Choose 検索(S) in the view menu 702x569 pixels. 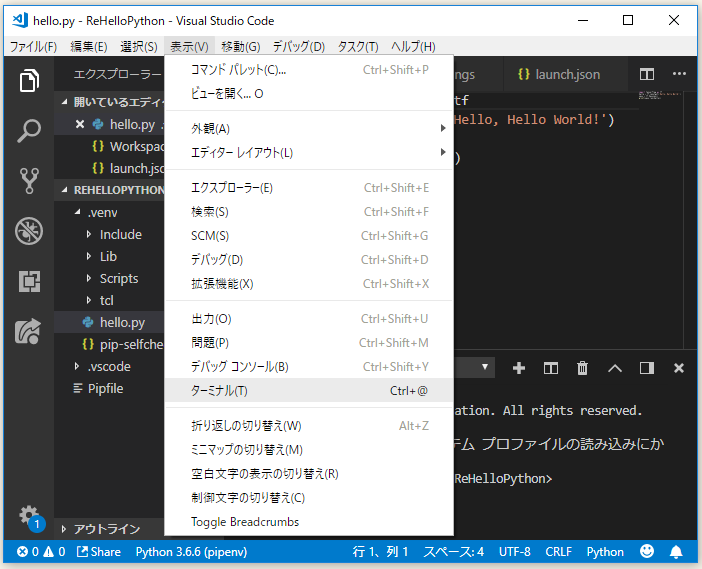coord(309,212)
